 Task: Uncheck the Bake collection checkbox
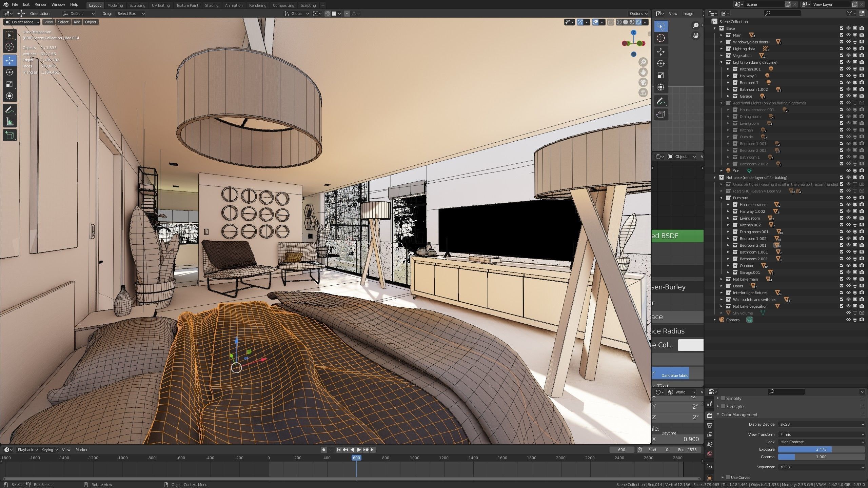tap(842, 28)
